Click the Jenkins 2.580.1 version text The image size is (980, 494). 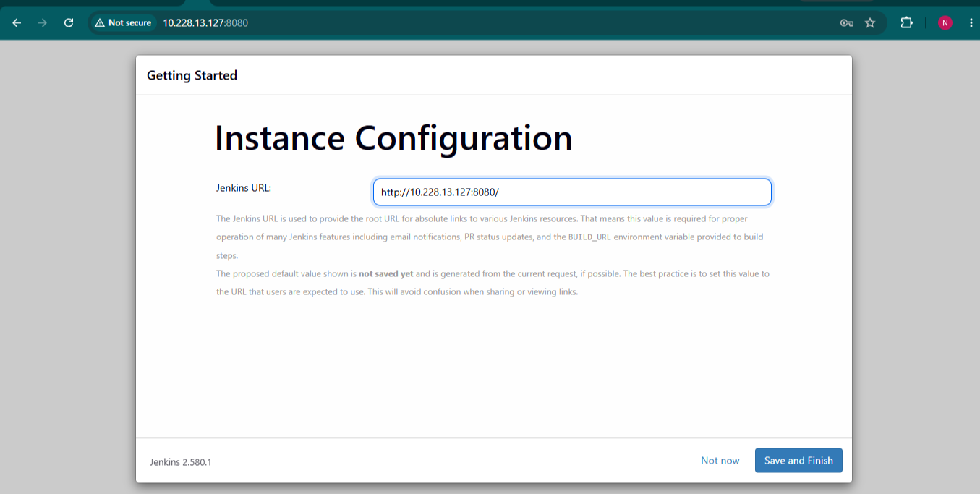pyautogui.click(x=181, y=461)
